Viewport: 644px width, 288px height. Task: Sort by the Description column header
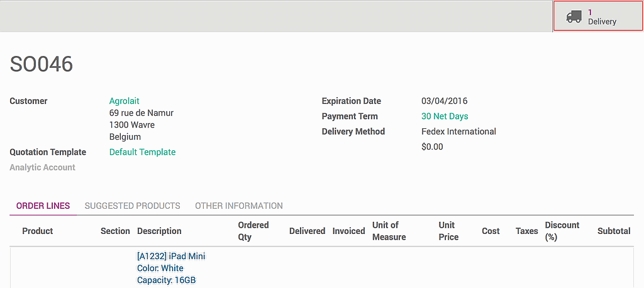159,231
